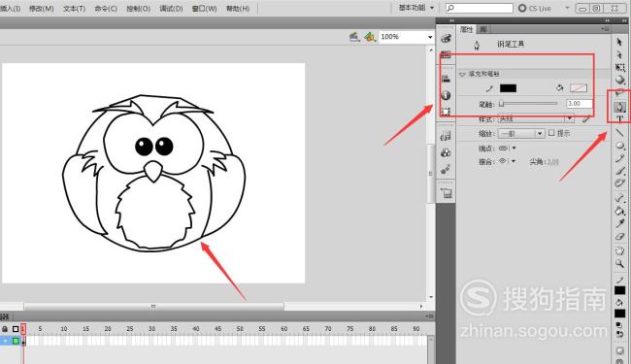Toggle lock all layers icon in timeline
Screen dimensions: 631x364
click(5, 329)
